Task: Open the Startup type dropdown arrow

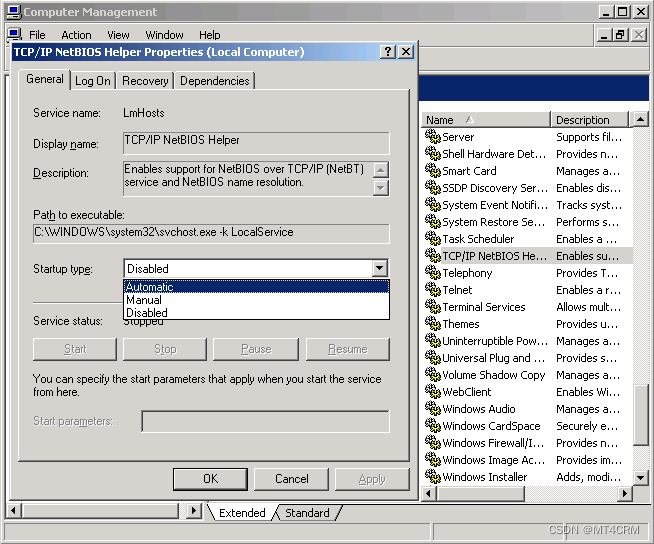Action: point(380,268)
